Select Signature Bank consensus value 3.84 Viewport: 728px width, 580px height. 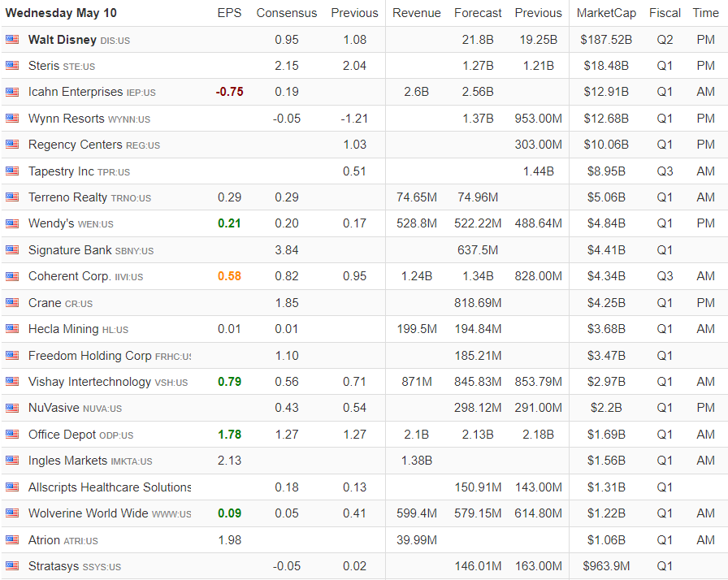[287, 250]
